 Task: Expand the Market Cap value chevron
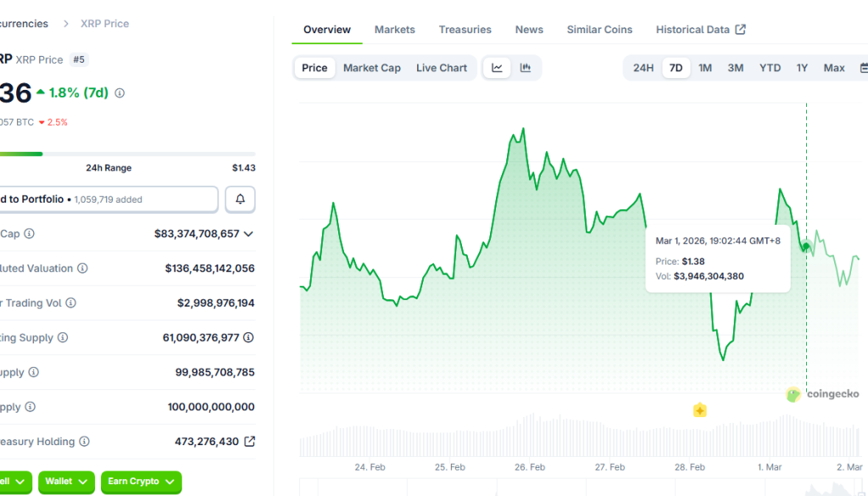247,233
